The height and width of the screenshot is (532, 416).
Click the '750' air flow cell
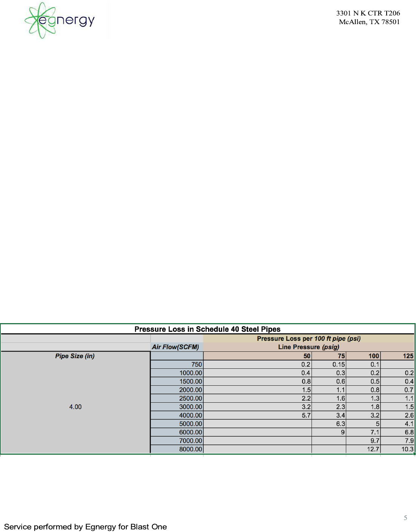[x=177, y=365]
